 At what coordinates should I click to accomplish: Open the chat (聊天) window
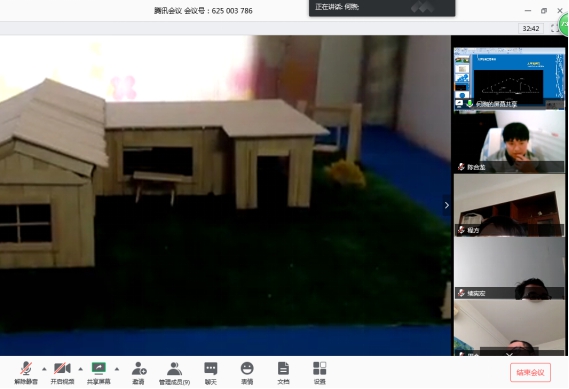[211, 373]
